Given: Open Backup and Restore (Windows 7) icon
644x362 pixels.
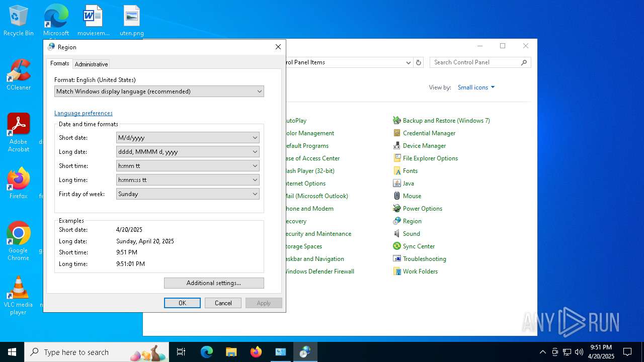Looking at the screenshot, I should (x=397, y=121).
